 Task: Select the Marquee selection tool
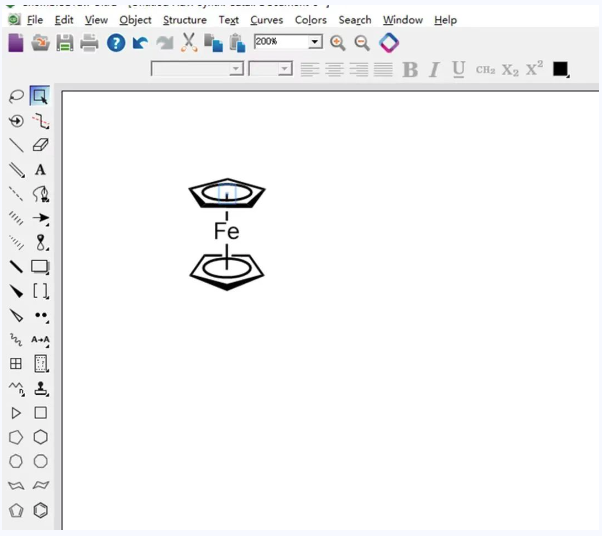[x=40, y=96]
